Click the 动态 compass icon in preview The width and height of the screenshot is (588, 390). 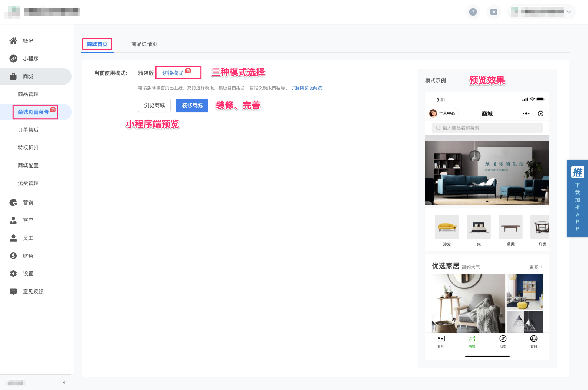pyautogui.click(x=503, y=338)
